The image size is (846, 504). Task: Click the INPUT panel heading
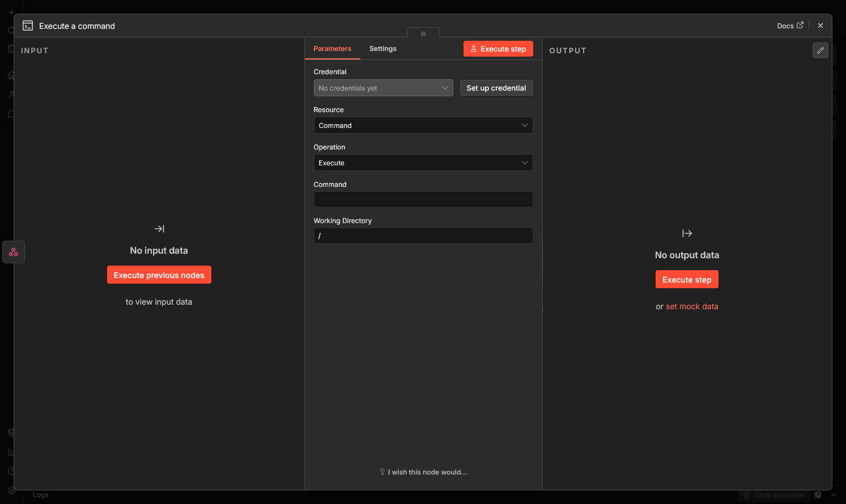click(35, 50)
